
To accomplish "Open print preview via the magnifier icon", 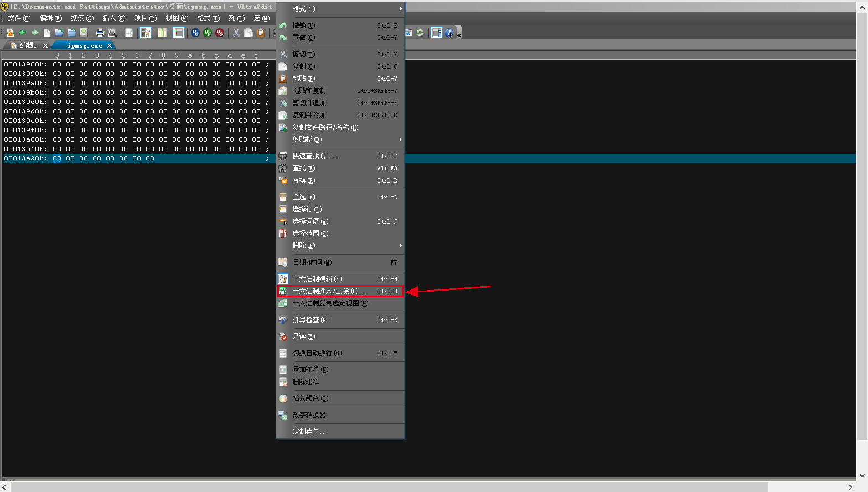I will pyautogui.click(x=112, y=33).
